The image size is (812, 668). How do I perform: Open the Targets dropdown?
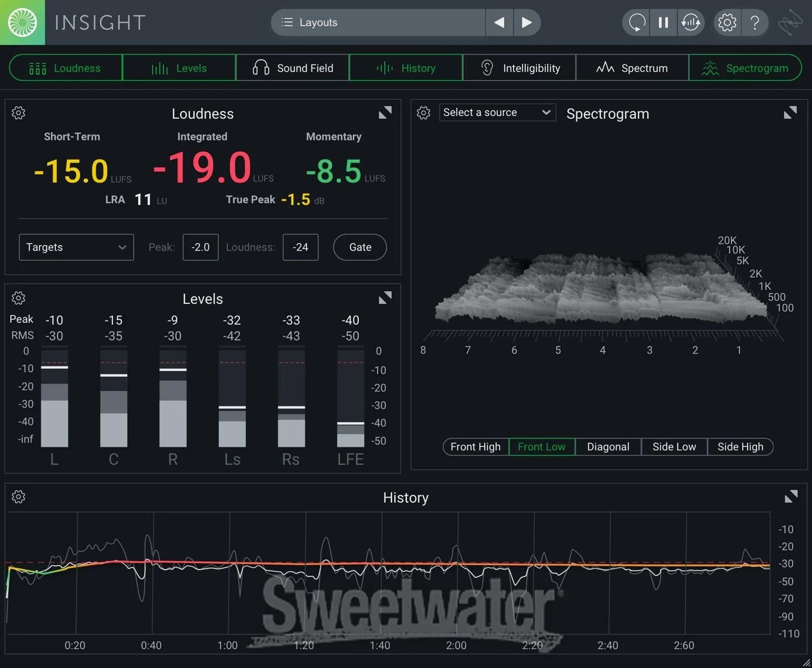(76, 247)
